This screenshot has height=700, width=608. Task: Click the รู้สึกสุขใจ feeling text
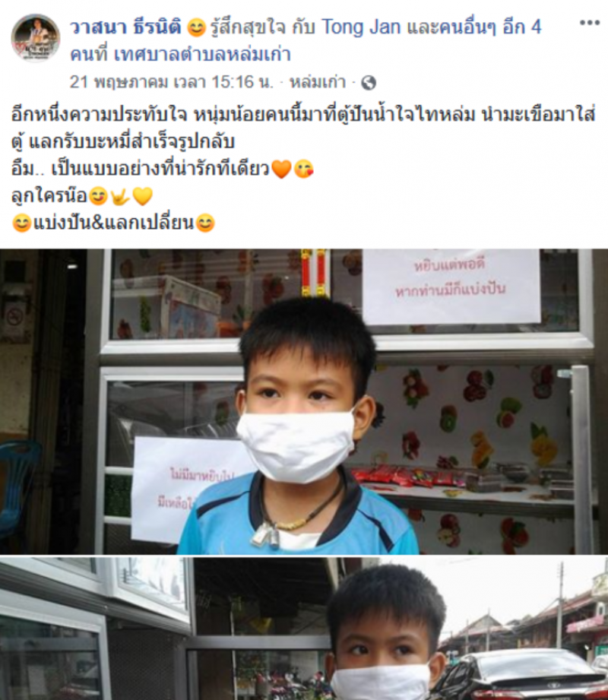point(249,27)
